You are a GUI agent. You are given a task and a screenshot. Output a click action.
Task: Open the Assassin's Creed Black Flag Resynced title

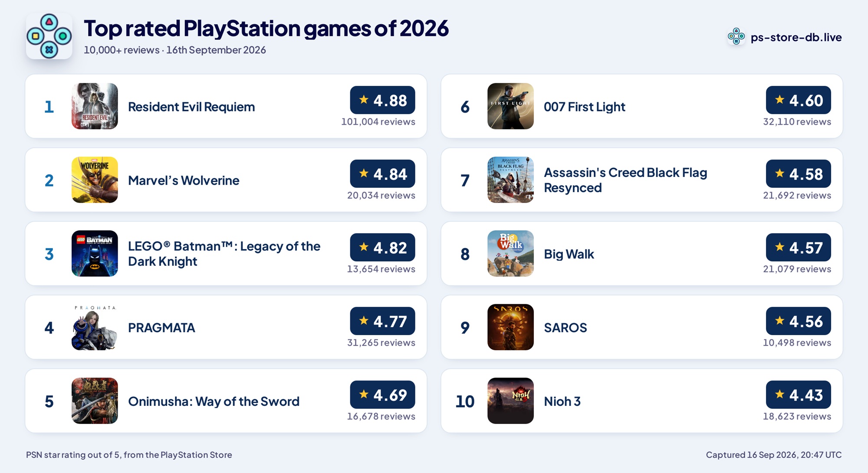pos(625,180)
